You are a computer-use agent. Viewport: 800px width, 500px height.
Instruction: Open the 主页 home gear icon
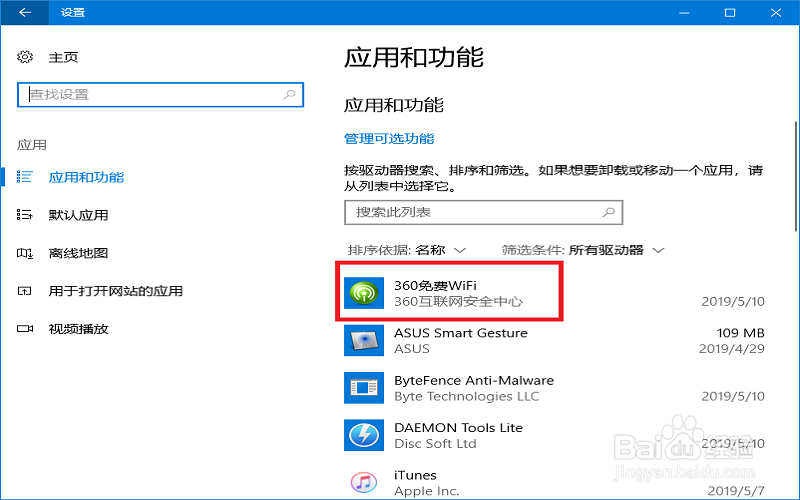(25, 57)
